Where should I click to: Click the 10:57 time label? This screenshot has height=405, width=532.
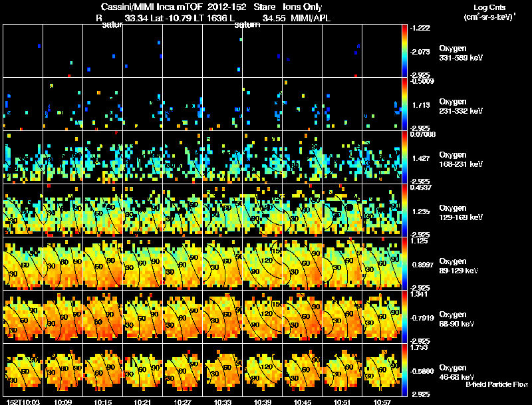(x=382, y=402)
